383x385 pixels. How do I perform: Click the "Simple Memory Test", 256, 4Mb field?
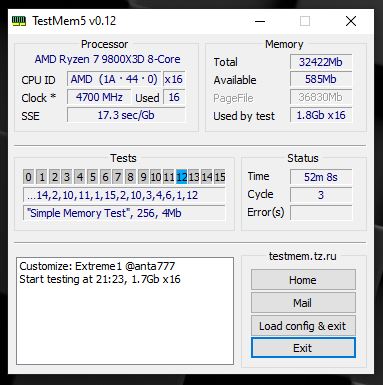tap(124, 213)
